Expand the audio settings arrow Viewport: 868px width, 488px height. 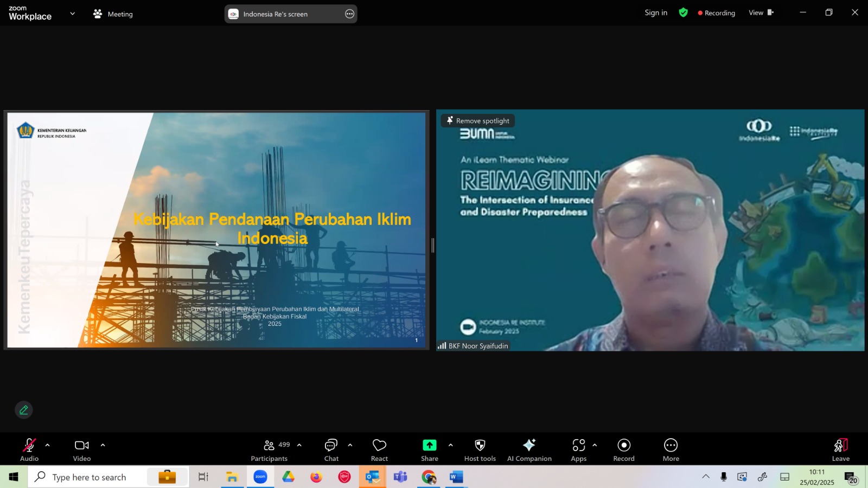pyautogui.click(x=47, y=445)
